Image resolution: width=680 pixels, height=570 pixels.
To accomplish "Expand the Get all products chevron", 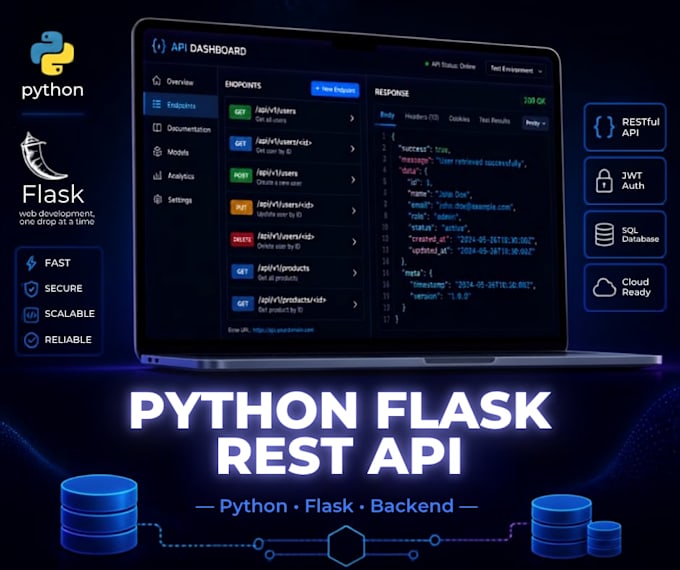I will pyautogui.click(x=355, y=273).
